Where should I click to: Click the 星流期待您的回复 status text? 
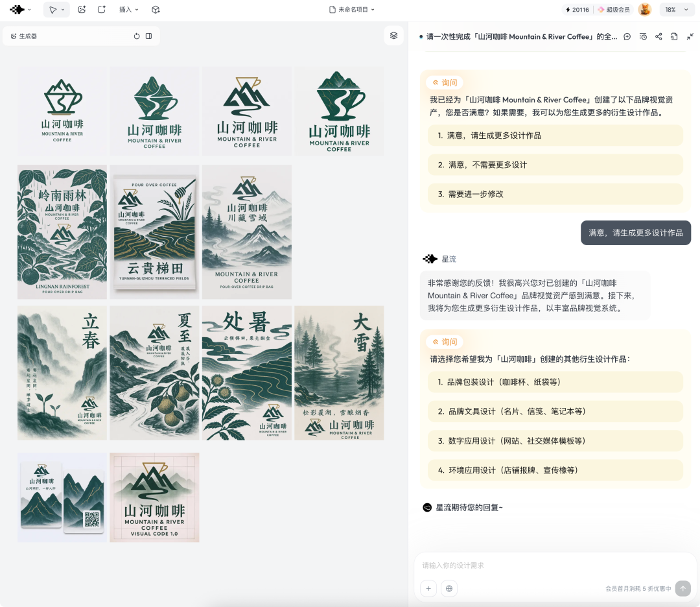coord(469,507)
